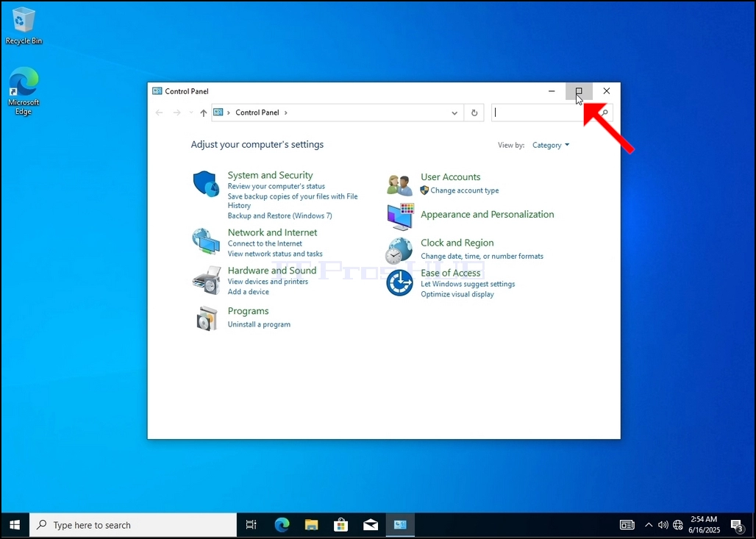Click View devices and printers

click(268, 282)
